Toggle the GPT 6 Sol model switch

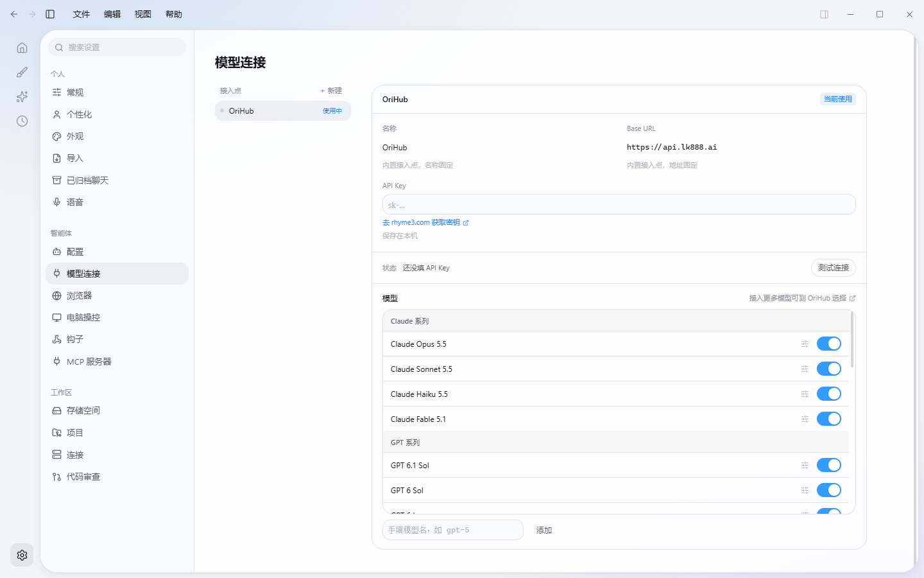point(829,490)
